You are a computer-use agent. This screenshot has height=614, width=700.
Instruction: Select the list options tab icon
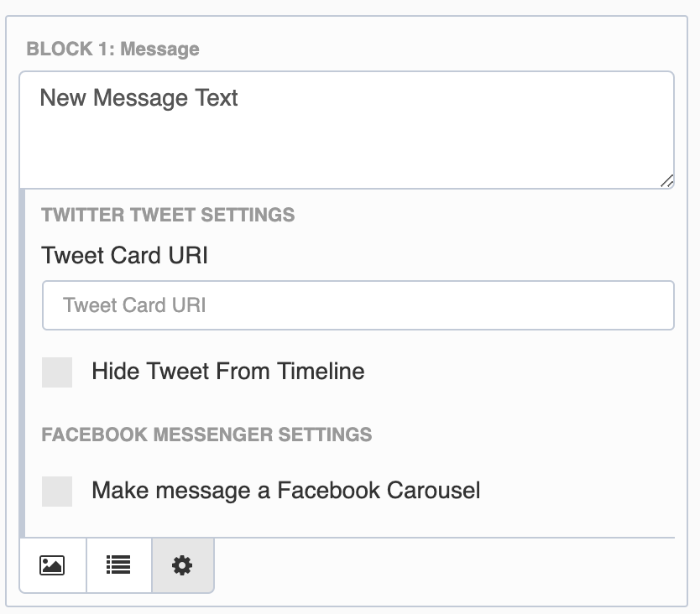pyautogui.click(x=118, y=565)
